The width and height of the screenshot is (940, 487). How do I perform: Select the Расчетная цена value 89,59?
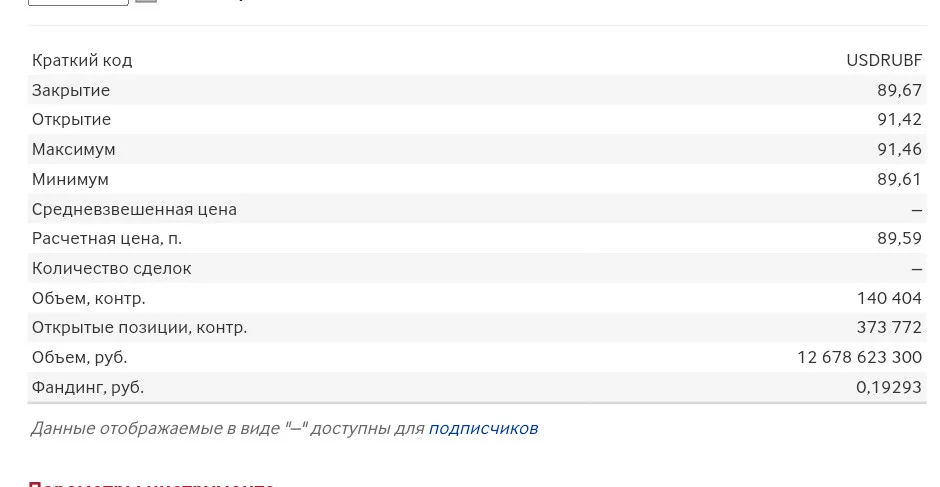pos(899,238)
